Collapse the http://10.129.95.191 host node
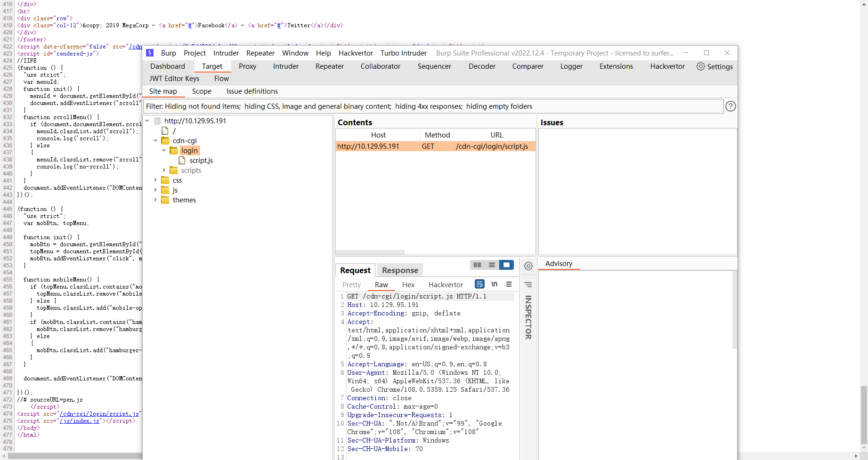 pos(147,121)
